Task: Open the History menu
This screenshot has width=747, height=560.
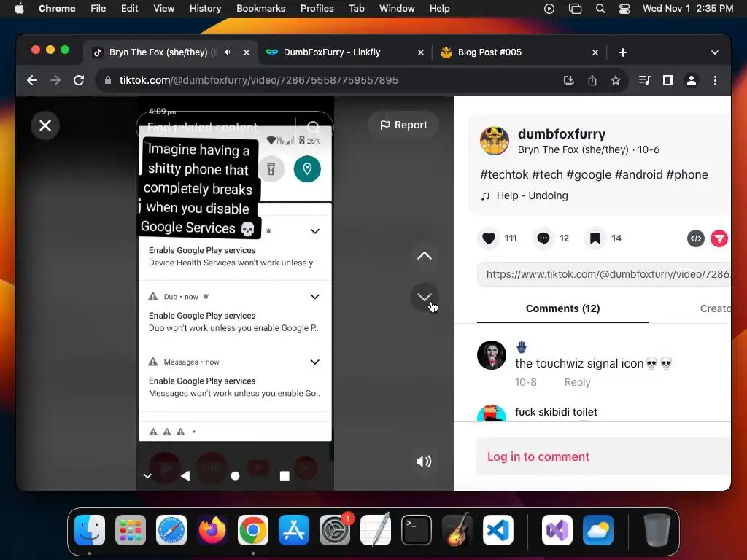Action: (205, 8)
